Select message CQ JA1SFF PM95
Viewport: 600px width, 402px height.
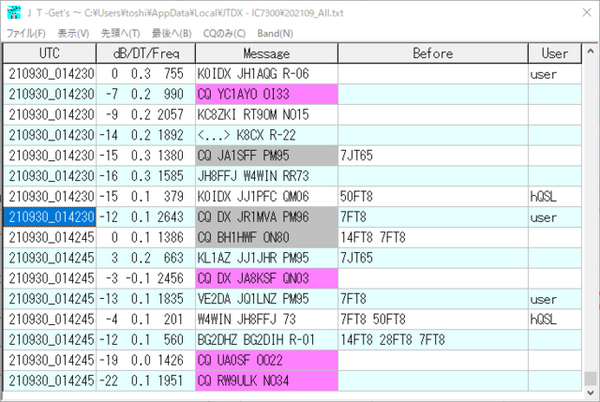(x=267, y=156)
